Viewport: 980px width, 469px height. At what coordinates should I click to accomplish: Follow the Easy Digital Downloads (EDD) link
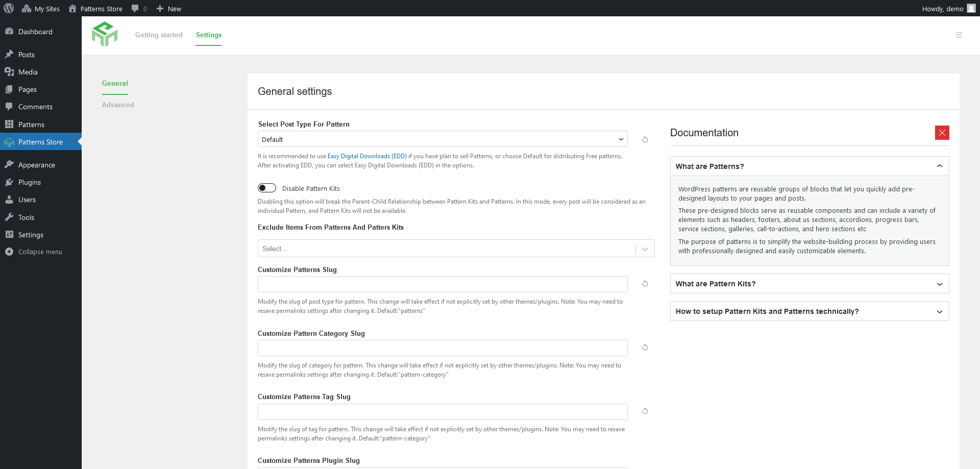pos(367,156)
